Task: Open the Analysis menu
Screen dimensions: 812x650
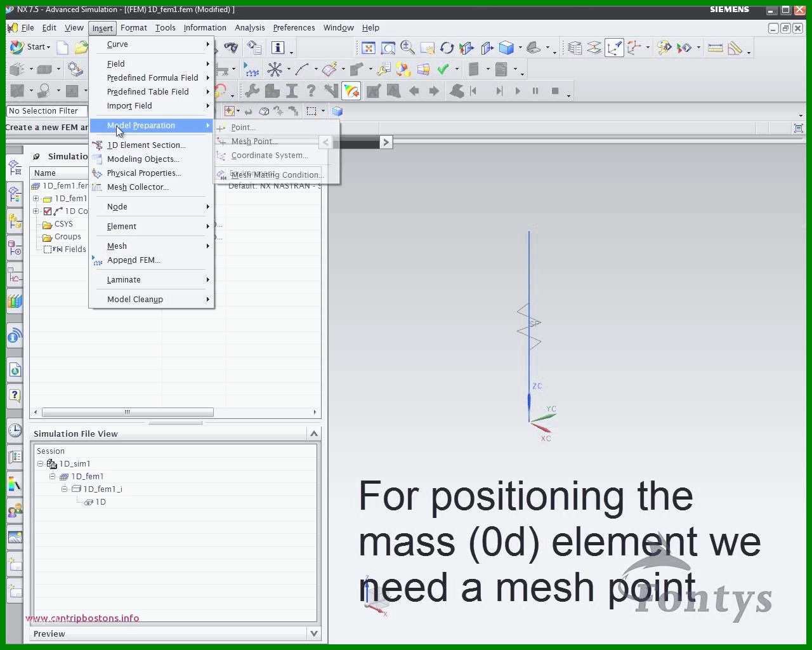Action: click(x=250, y=28)
